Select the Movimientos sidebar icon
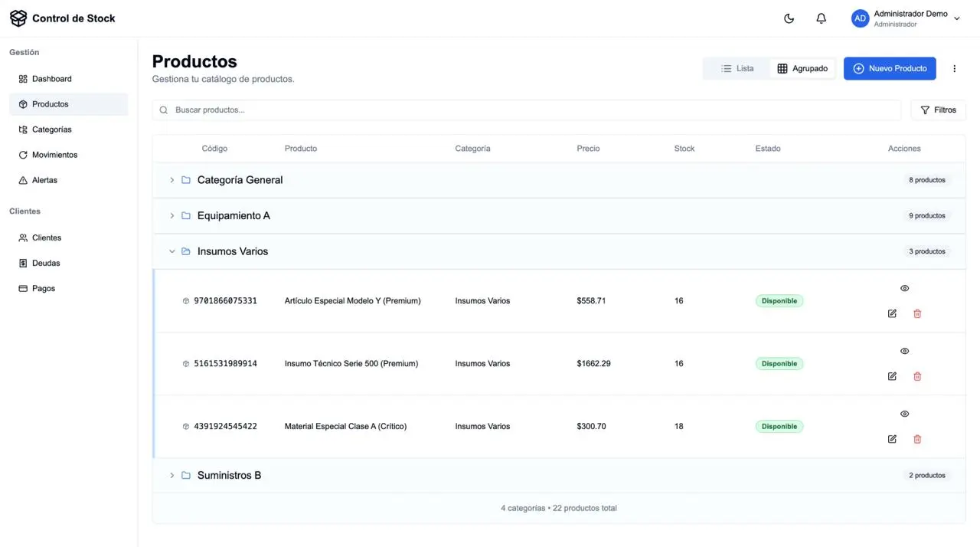Screen dimensions: 980x547 pos(23,155)
